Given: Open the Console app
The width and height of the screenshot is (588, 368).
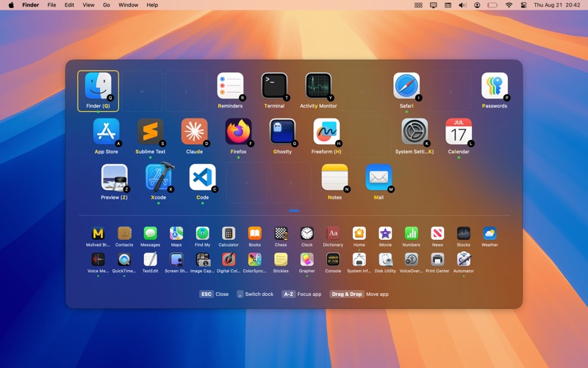Looking at the screenshot, I should [x=333, y=260].
